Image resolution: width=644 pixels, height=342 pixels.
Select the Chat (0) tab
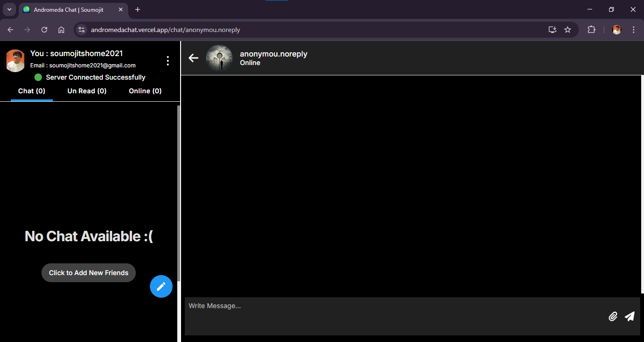pyautogui.click(x=31, y=91)
